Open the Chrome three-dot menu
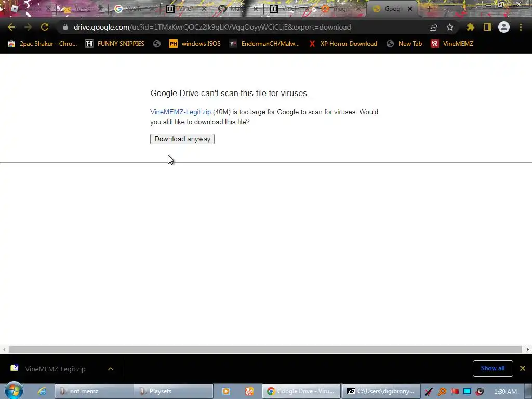The height and width of the screenshot is (399, 532). (x=521, y=27)
